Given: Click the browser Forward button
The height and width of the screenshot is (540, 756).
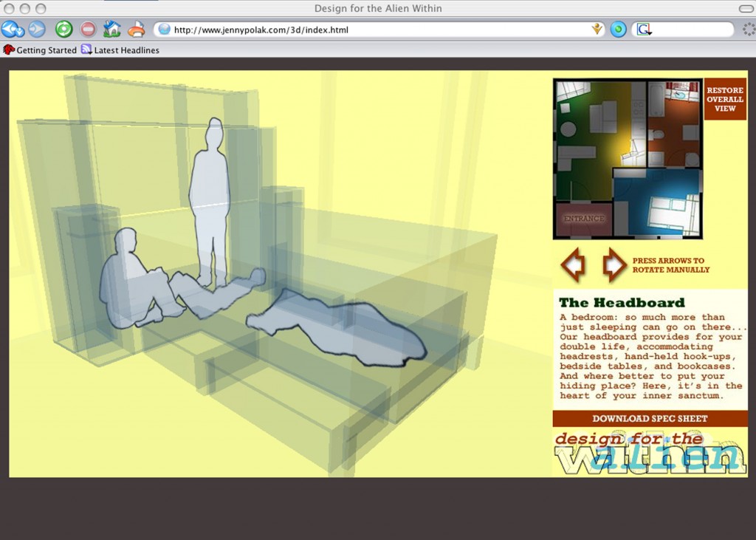Looking at the screenshot, I should (37, 30).
